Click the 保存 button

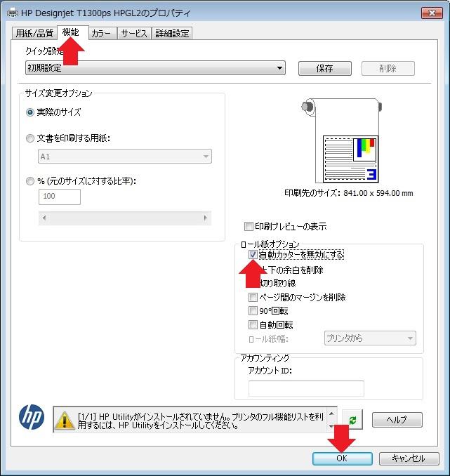[324, 68]
